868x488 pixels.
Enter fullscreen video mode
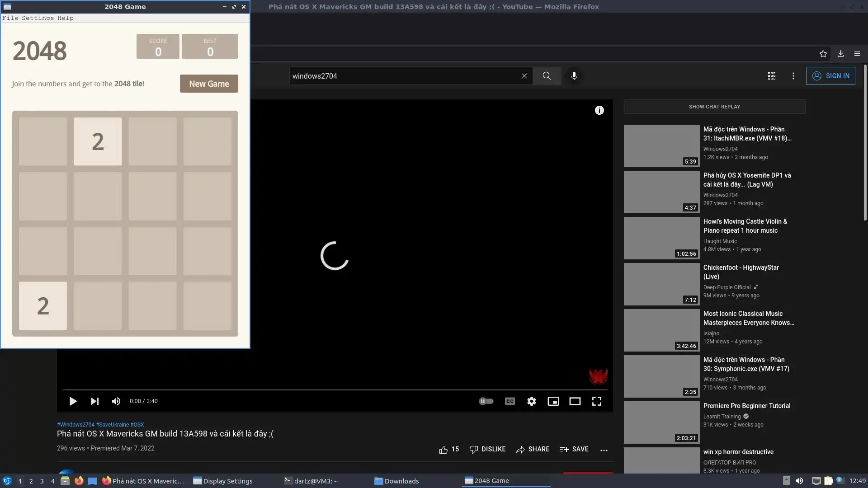click(x=596, y=401)
